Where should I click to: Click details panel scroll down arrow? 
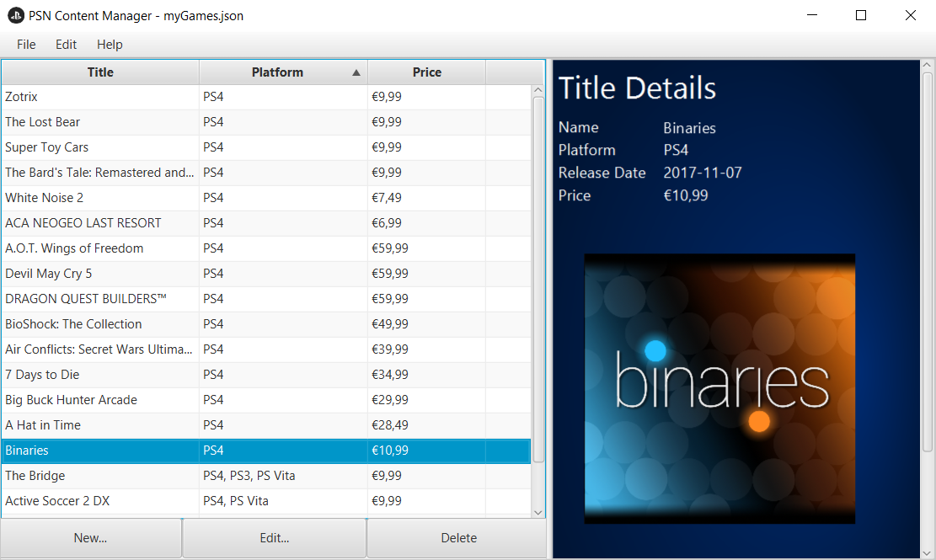[x=927, y=553]
